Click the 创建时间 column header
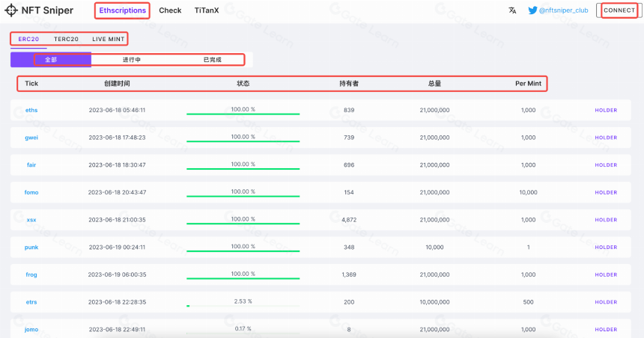 (117, 83)
